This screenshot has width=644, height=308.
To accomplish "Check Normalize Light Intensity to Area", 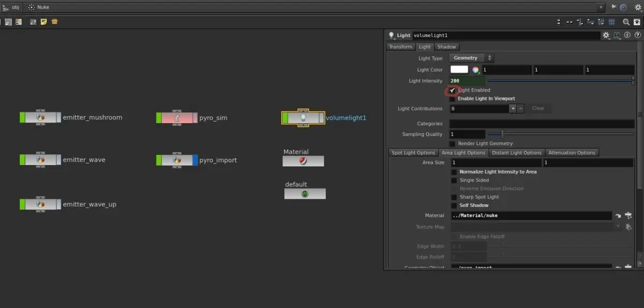I will click(x=454, y=172).
